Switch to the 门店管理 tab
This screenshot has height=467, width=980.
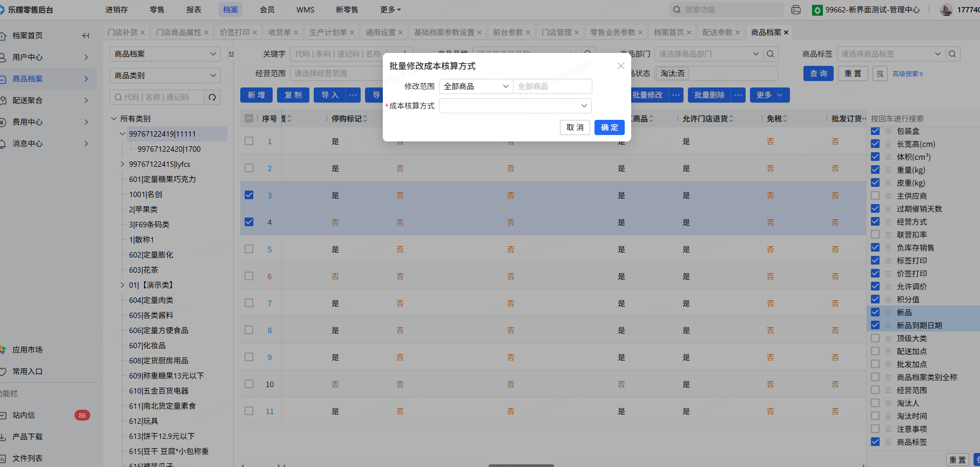557,32
